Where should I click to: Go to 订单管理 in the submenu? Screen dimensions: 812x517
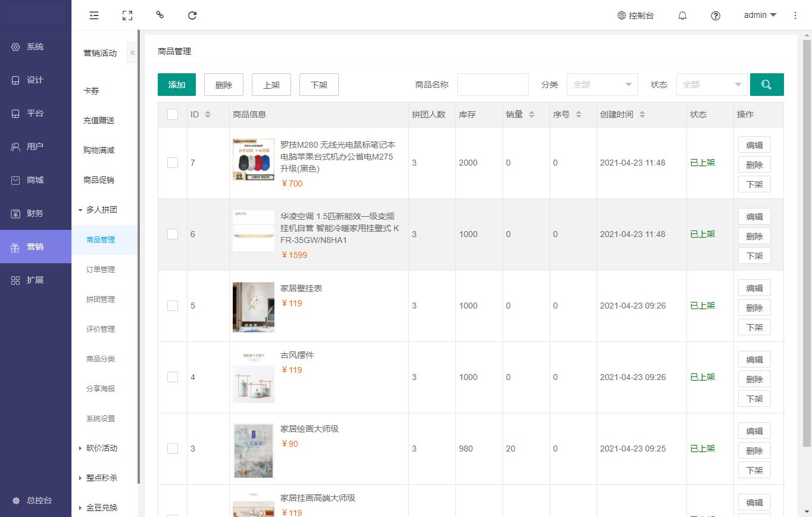(101, 269)
